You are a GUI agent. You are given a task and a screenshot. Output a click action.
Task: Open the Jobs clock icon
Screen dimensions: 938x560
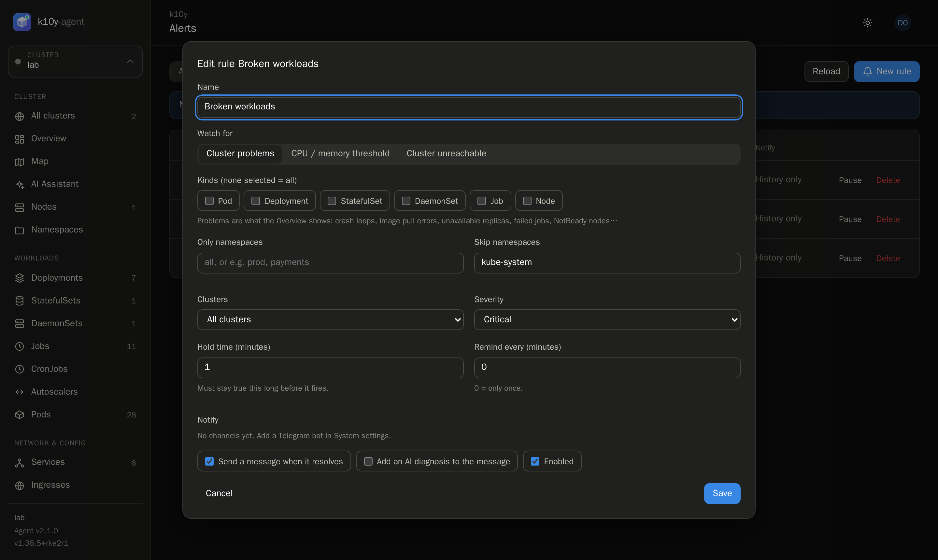(19, 346)
